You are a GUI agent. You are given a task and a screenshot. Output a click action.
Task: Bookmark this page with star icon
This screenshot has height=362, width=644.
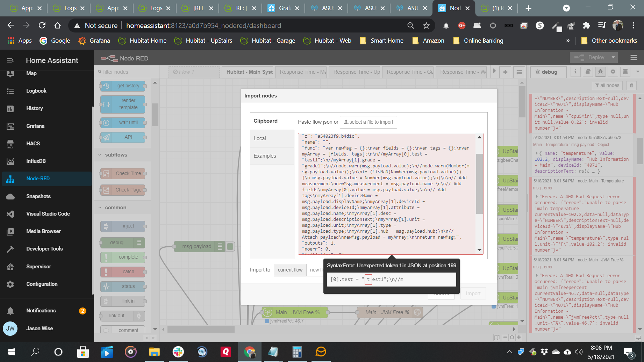(426, 26)
